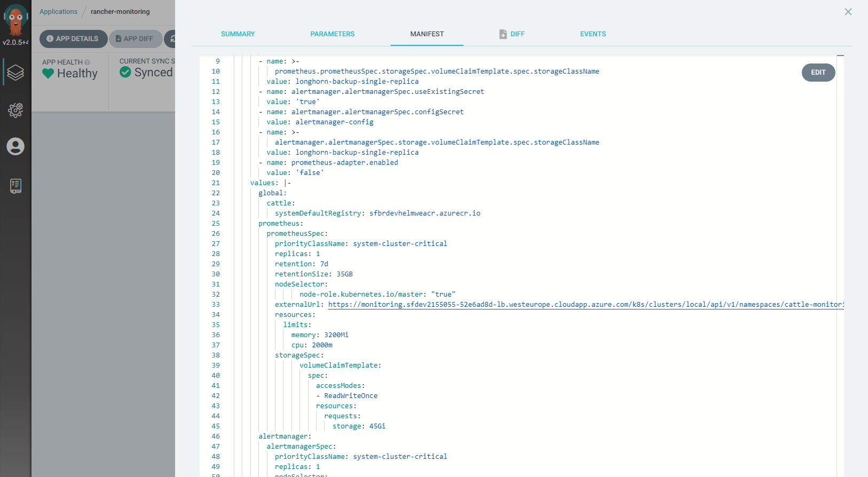Click rancher-monitoring breadcrumb
Screen dimensions: 868x477
[120, 12]
